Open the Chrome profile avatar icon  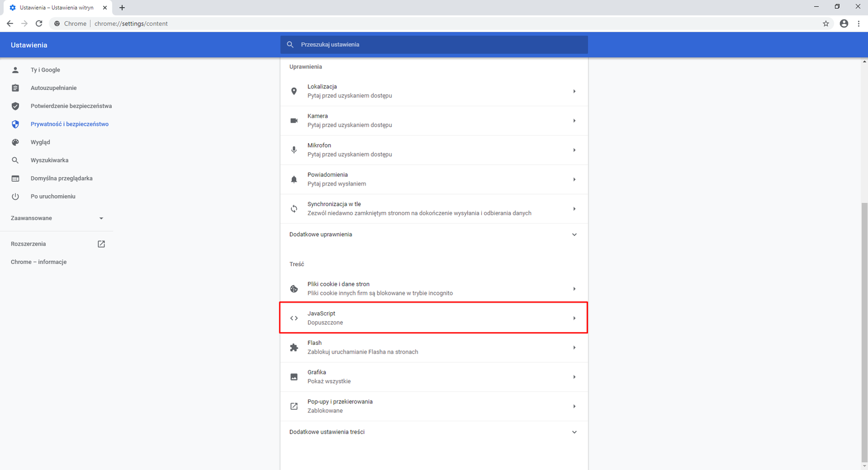tap(844, 23)
